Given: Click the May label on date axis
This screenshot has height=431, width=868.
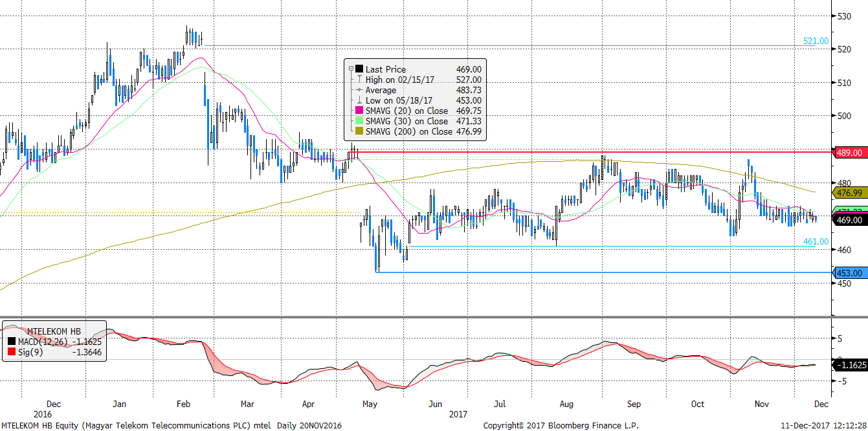Looking at the screenshot, I should pyautogui.click(x=370, y=404).
